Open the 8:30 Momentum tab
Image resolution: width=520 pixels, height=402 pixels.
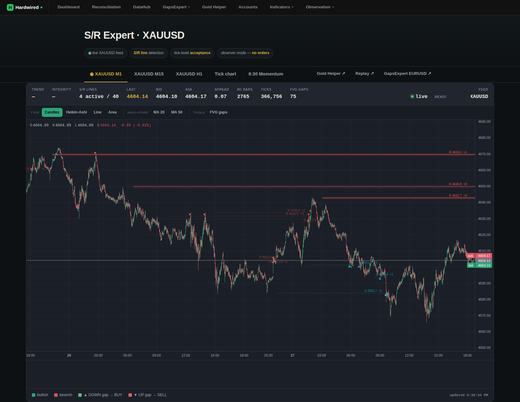click(266, 74)
